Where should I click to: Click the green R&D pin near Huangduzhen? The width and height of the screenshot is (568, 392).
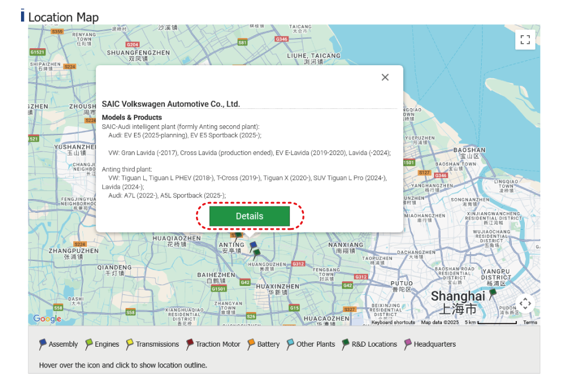coord(257,253)
